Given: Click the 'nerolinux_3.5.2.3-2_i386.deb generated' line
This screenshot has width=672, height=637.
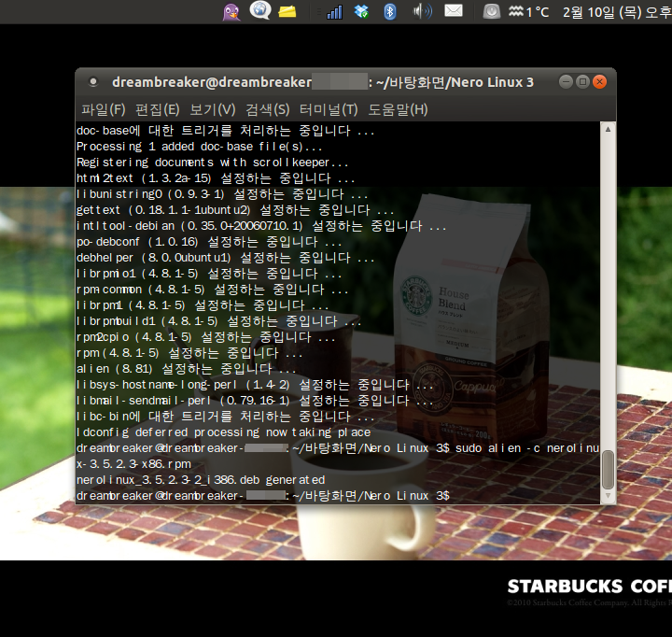Looking at the screenshot, I should (x=201, y=480).
